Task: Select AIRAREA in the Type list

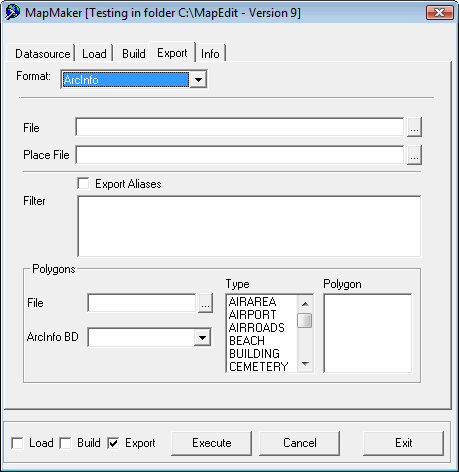Action: [x=252, y=302]
